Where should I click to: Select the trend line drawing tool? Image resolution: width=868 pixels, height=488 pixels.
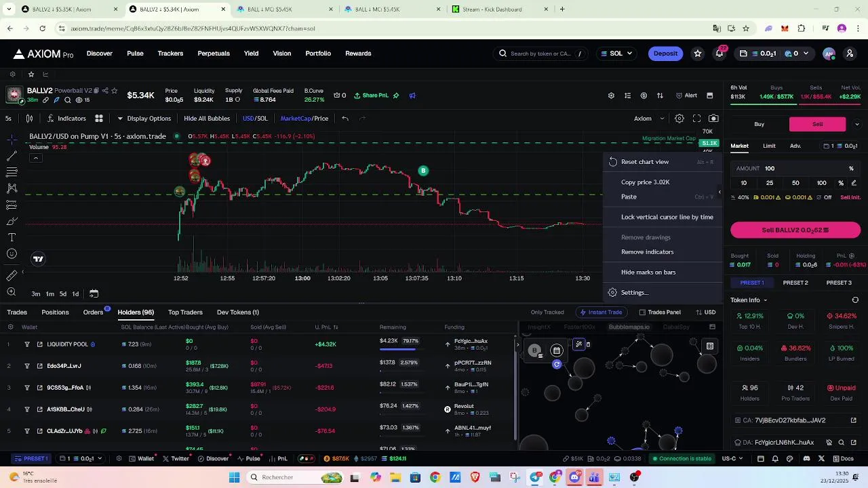click(x=12, y=156)
